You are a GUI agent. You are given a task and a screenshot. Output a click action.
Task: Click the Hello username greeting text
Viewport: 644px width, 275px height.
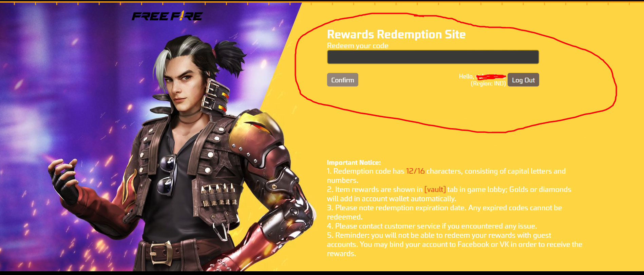tap(482, 77)
